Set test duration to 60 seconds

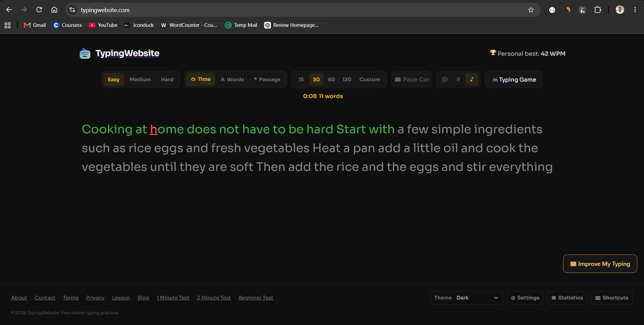click(x=331, y=80)
